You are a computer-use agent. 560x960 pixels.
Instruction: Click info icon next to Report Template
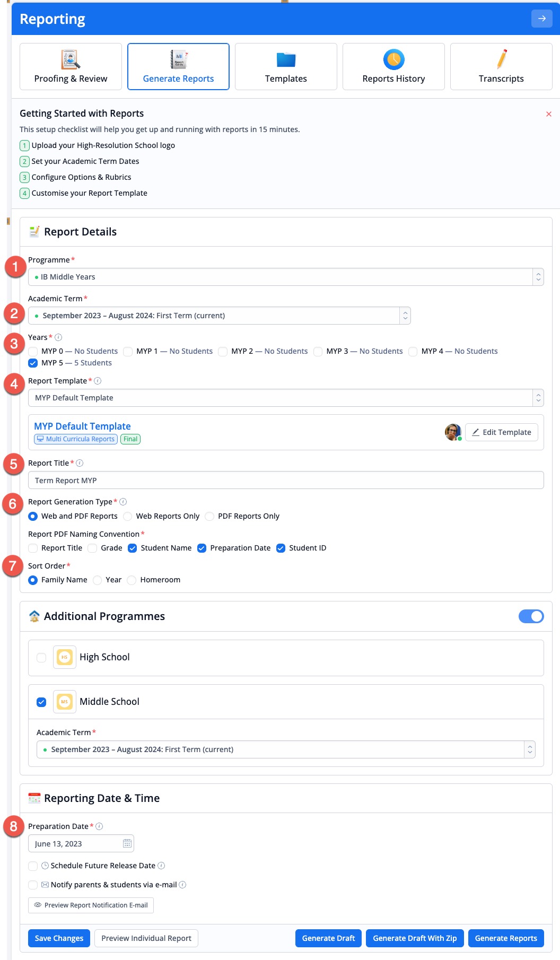pos(98,381)
